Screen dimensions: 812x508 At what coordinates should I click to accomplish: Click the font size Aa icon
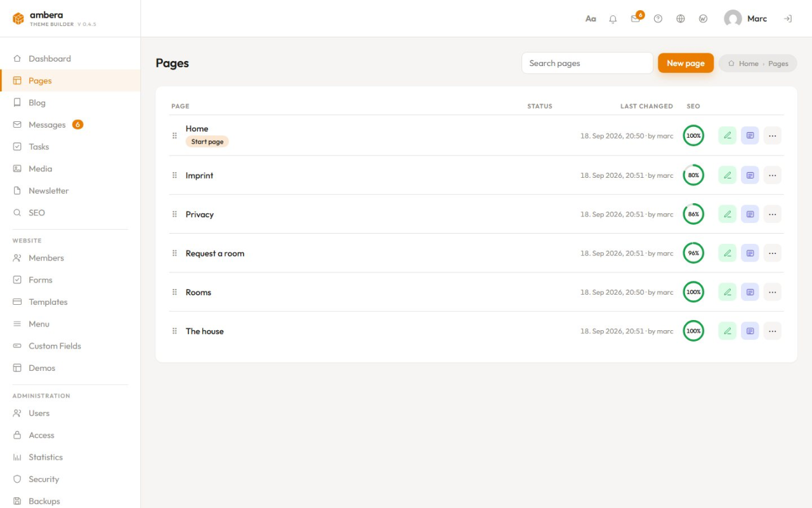tap(591, 19)
